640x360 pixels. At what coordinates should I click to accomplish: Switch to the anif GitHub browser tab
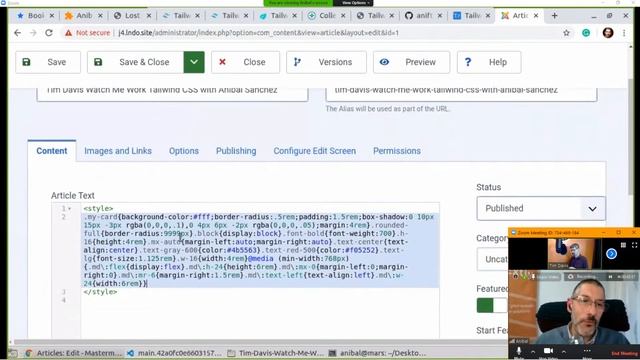click(424, 16)
